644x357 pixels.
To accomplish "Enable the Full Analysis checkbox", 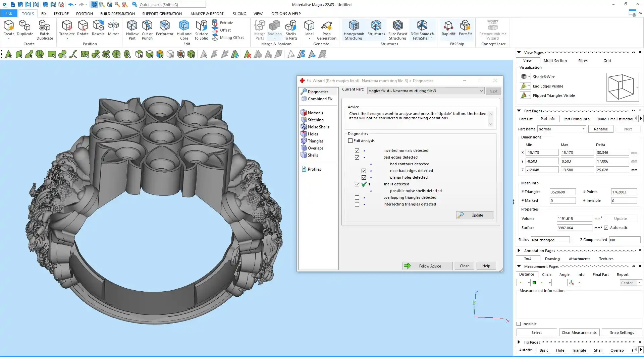I will [x=351, y=141].
